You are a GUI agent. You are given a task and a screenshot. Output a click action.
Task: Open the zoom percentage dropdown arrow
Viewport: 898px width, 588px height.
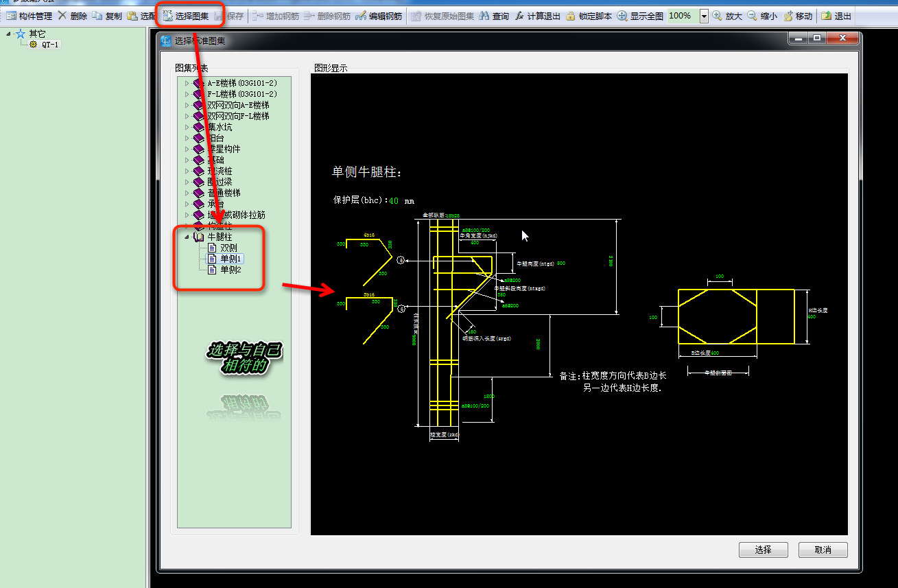(x=704, y=16)
